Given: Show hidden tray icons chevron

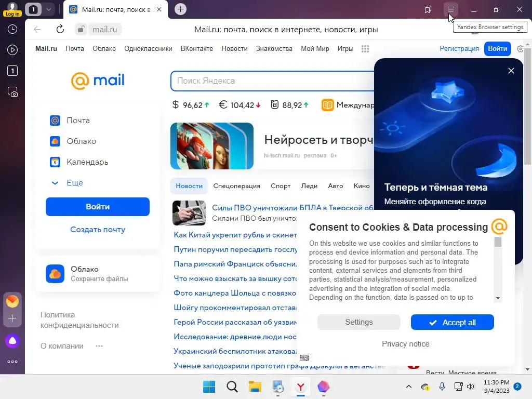Looking at the screenshot, I should pyautogui.click(x=409, y=387).
